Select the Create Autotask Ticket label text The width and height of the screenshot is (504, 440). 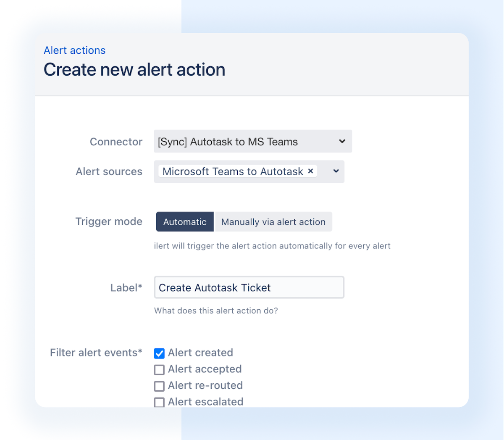click(214, 287)
